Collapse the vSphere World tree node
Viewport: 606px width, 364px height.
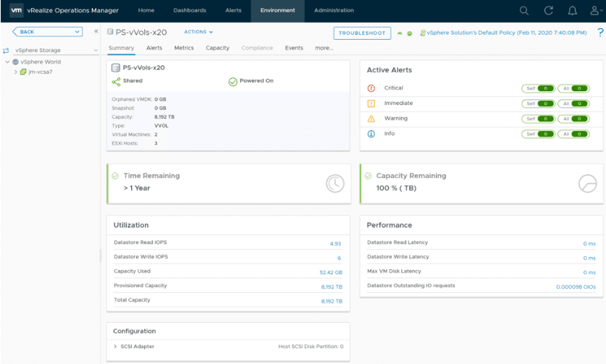tap(7, 62)
